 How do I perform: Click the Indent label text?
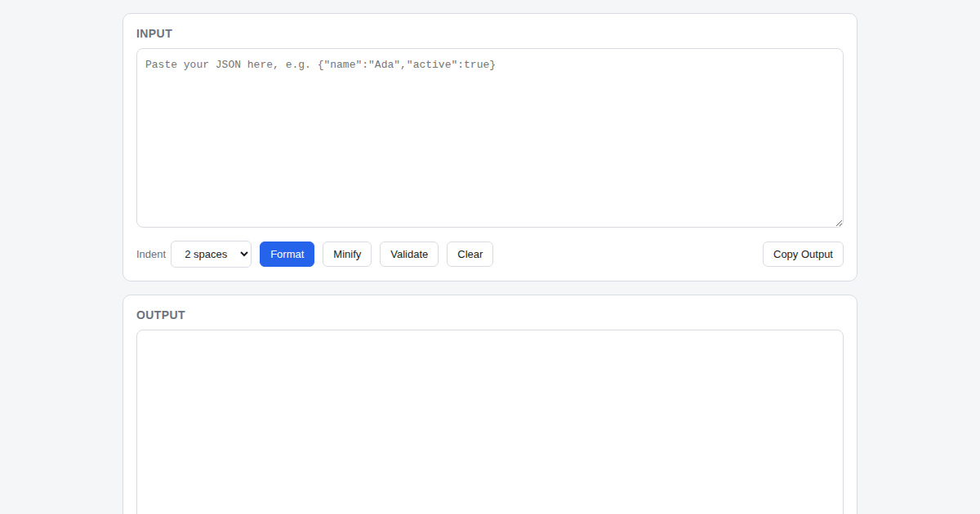pyautogui.click(x=151, y=255)
